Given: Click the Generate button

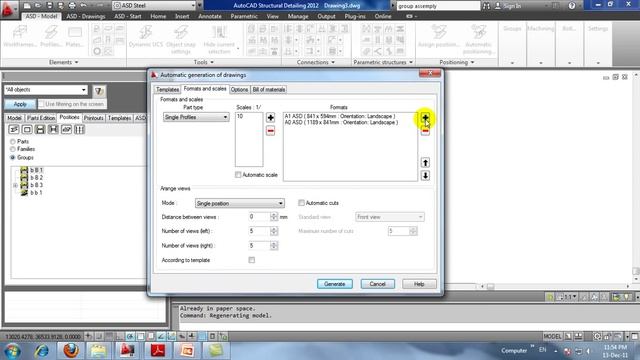Looking at the screenshot, I should (x=335, y=284).
